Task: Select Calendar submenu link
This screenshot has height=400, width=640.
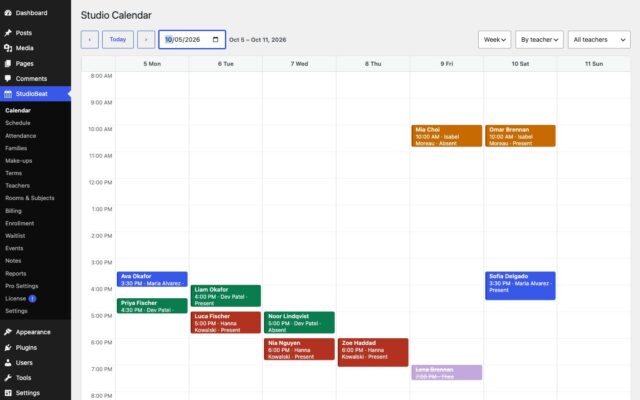Action: (x=18, y=110)
